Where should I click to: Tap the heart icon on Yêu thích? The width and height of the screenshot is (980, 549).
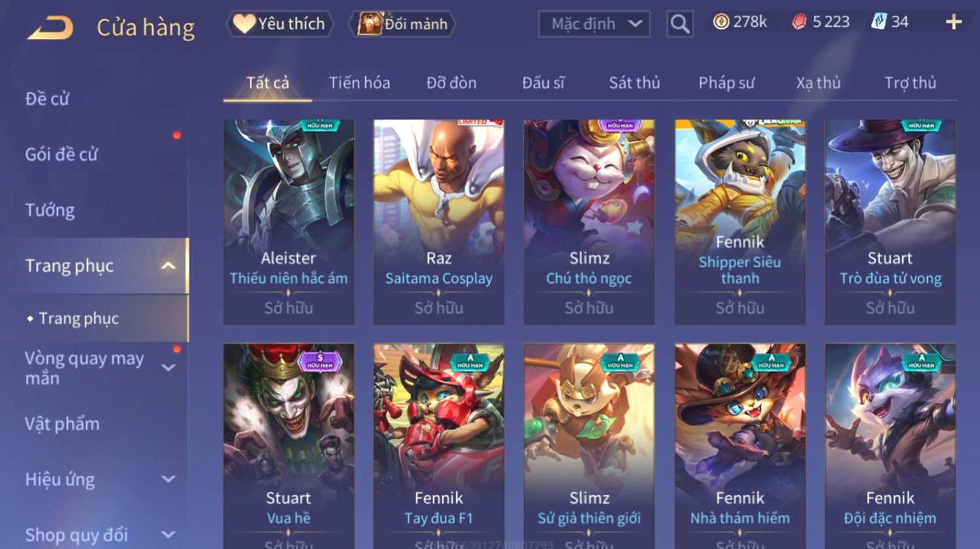244,24
